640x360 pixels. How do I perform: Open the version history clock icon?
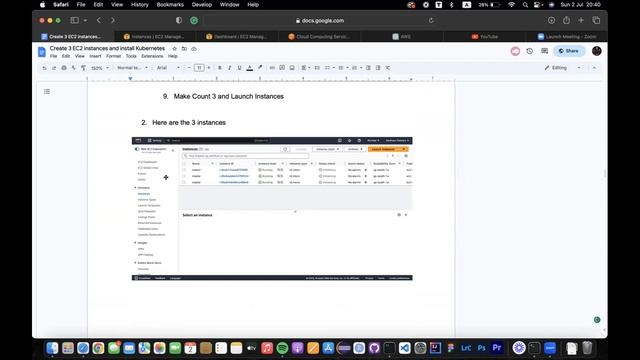[x=529, y=51]
